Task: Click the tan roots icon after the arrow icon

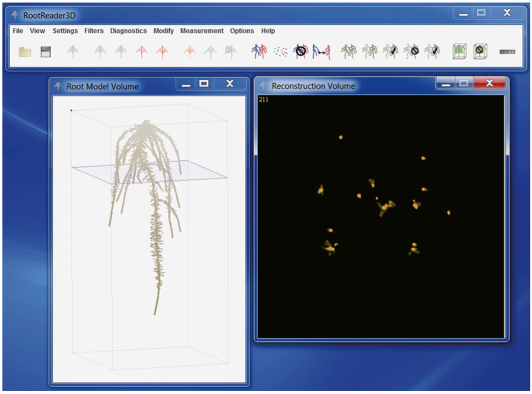Action: point(349,51)
